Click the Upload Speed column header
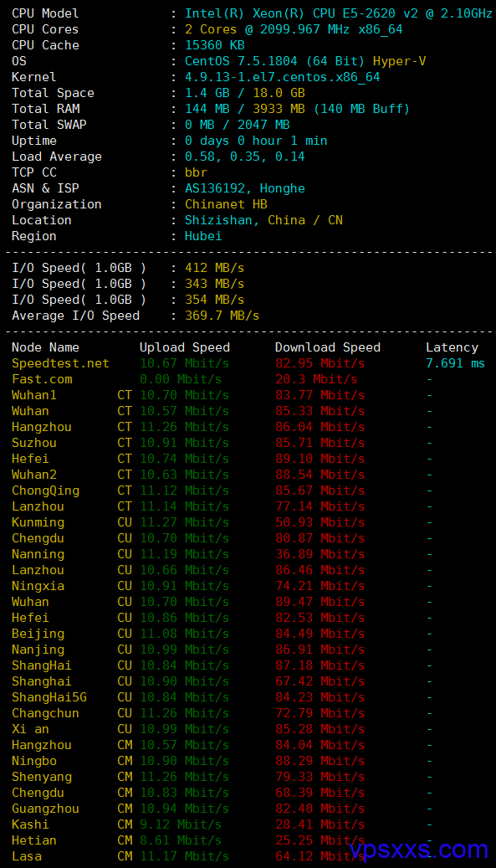 [185, 347]
